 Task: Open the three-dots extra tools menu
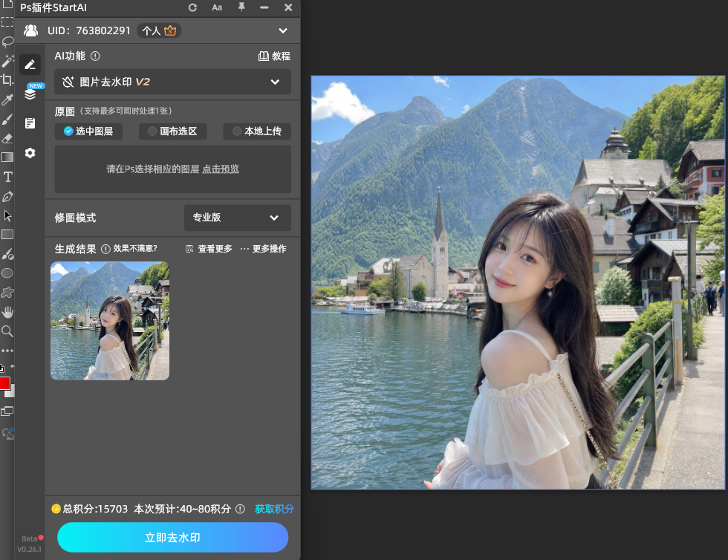coord(7,351)
